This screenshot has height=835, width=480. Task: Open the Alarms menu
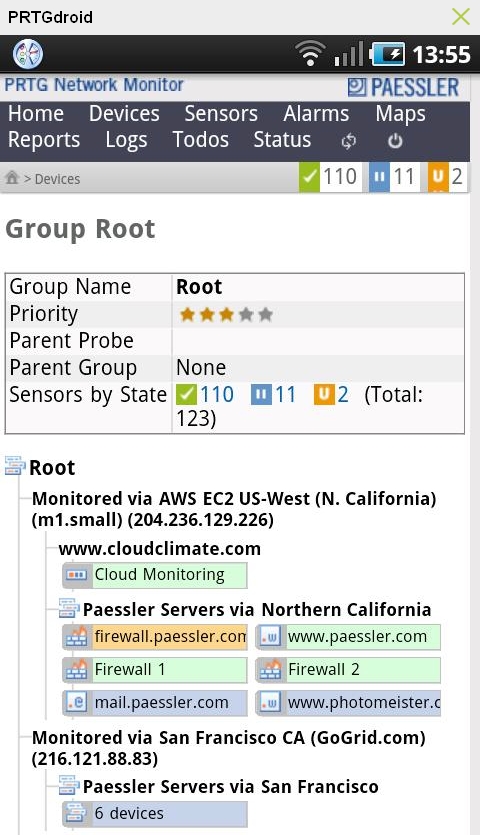(316, 114)
